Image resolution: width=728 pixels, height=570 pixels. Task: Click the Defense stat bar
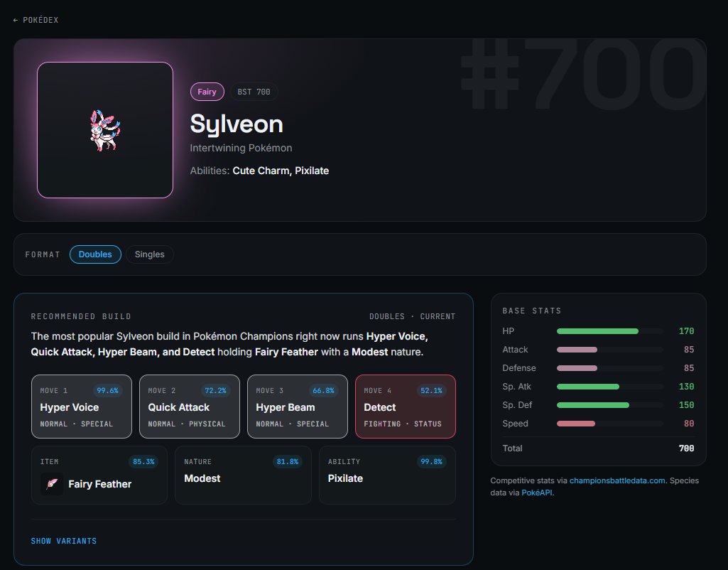pyautogui.click(x=609, y=368)
